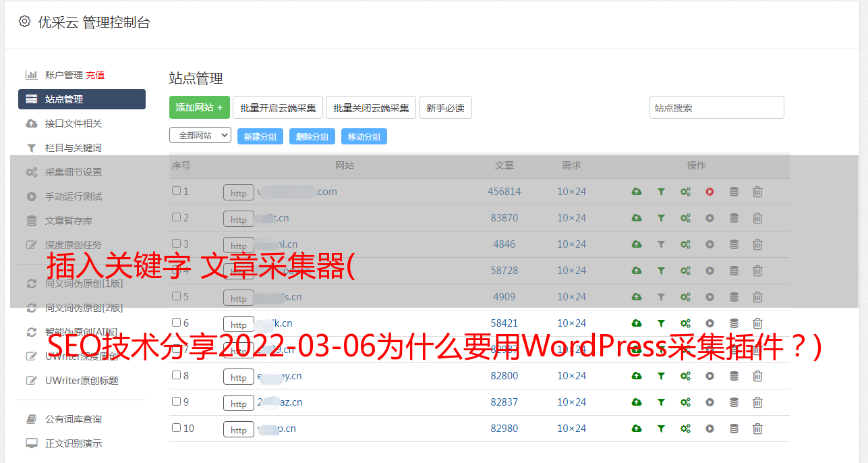Screen dimensions: 868x463
Task: Click cloud upload icon in 82800 row
Action: coord(636,376)
